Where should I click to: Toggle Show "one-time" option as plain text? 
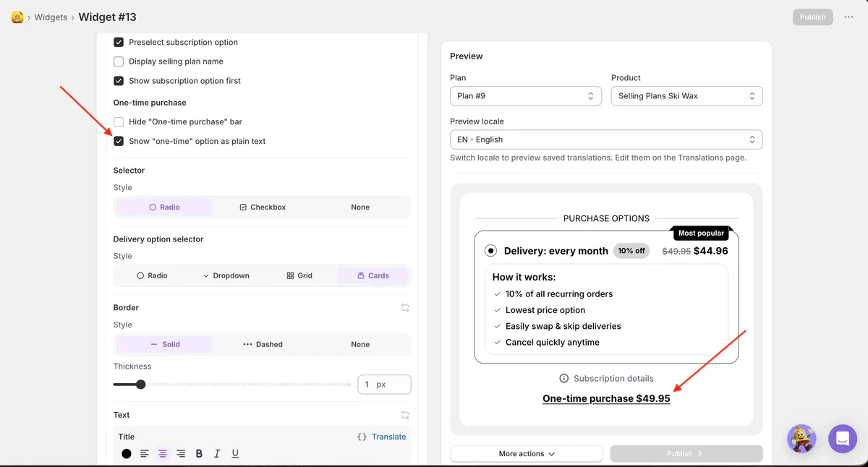pos(119,141)
